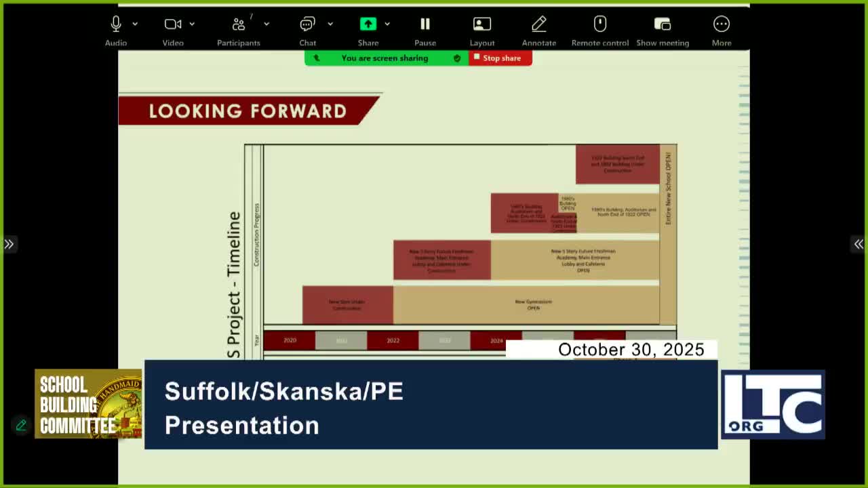Click the green shield security icon
This screenshot has width=868, height=488.
457,58
